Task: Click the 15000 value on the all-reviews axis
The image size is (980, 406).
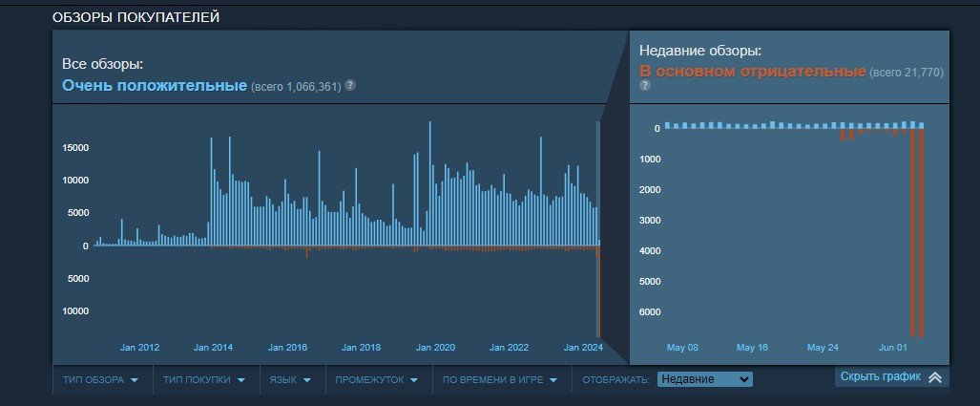Action: (75, 148)
